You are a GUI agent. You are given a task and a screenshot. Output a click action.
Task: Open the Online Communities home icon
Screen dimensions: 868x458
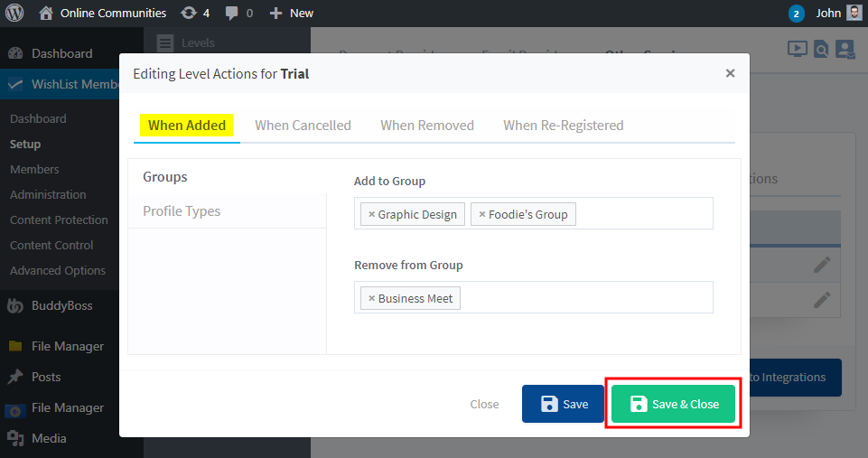(x=46, y=13)
